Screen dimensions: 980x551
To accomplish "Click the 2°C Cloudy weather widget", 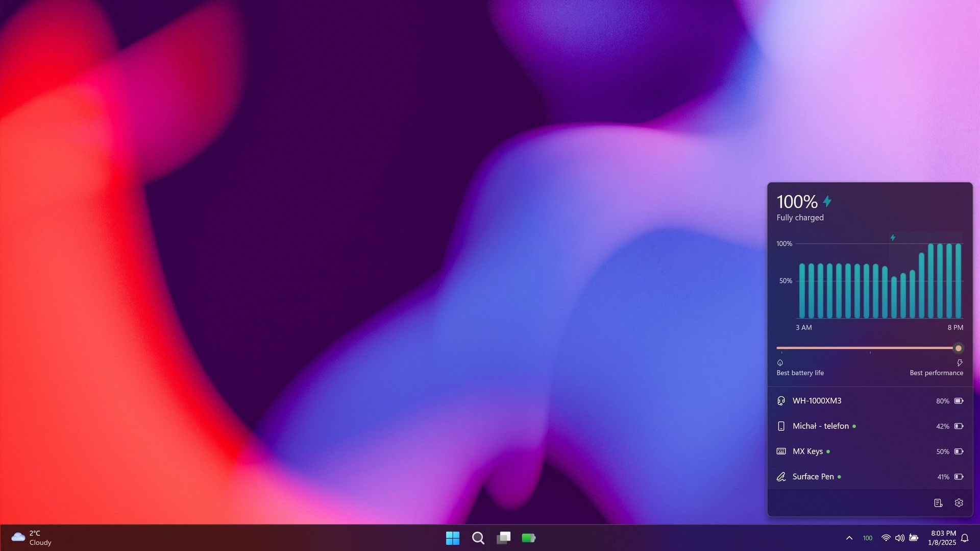I will tap(31, 537).
